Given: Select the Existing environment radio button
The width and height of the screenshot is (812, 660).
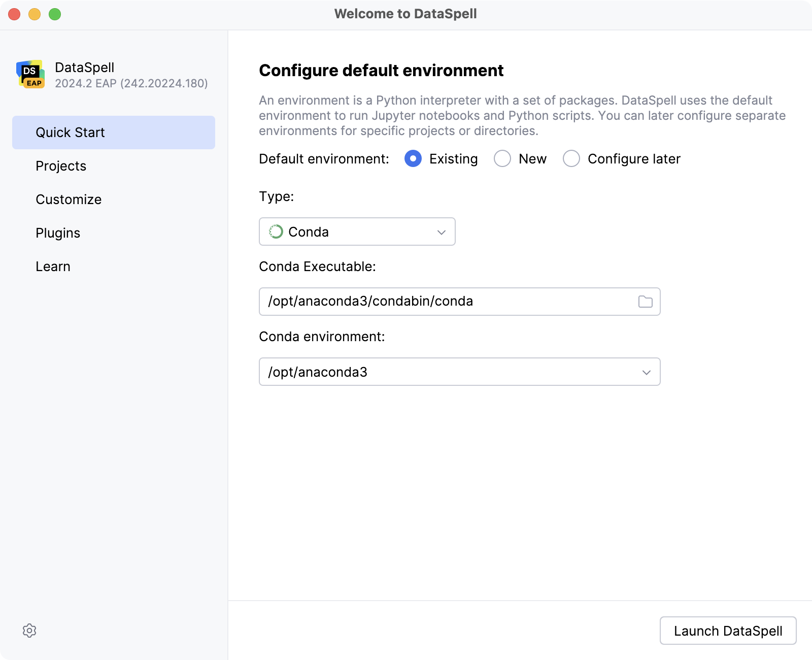Looking at the screenshot, I should coord(413,159).
